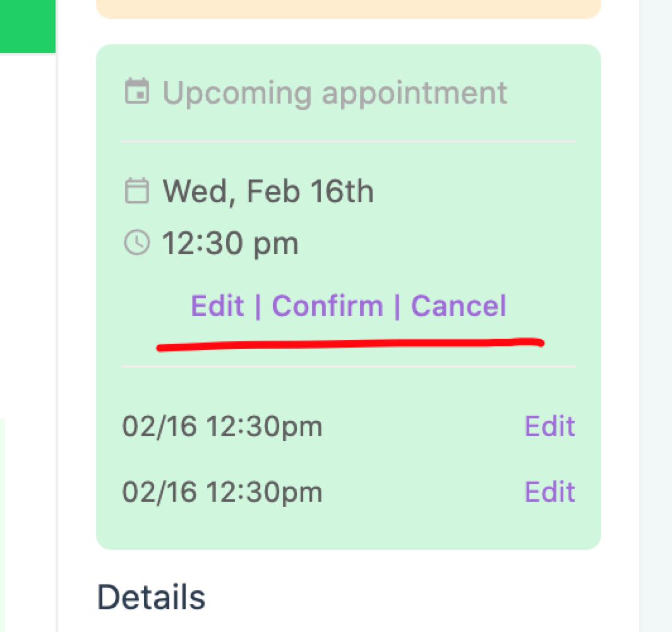This screenshot has width=672, height=632.
Task: Edit the second 02/16 12:30pm entry
Action: click(550, 491)
